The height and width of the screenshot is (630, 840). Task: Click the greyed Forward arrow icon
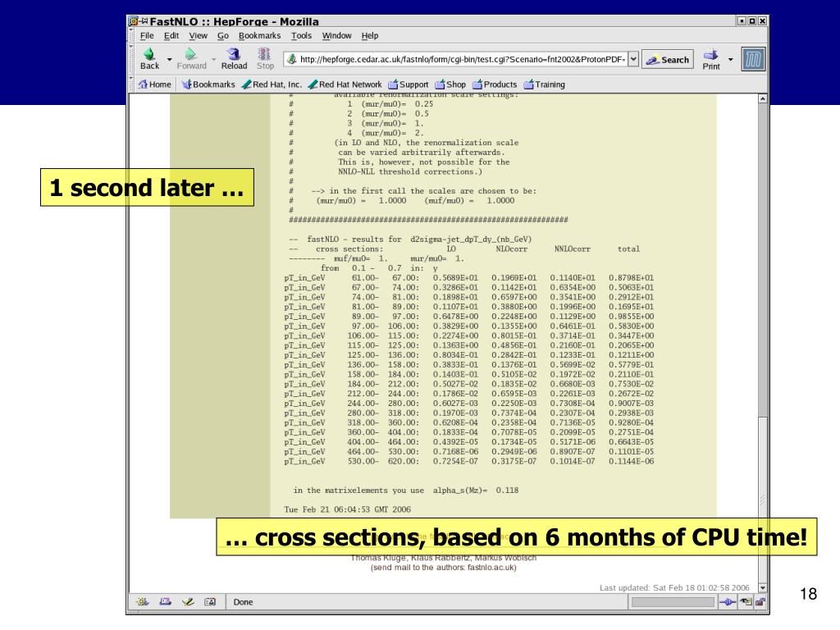[190, 54]
